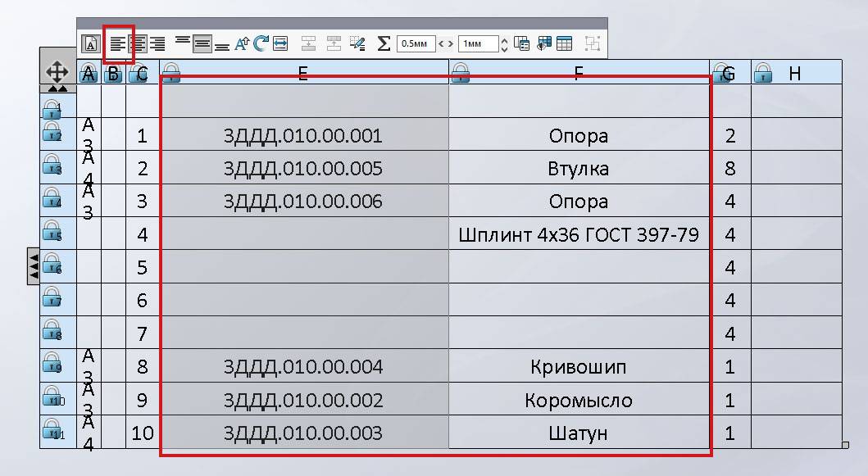Toggle fit text to cell width
The width and height of the screenshot is (868, 476).
(280, 43)
